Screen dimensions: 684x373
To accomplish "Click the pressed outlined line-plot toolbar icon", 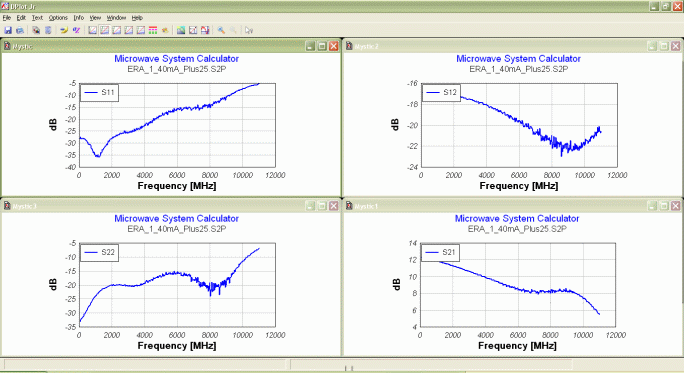I will click(x=104, y=30).
